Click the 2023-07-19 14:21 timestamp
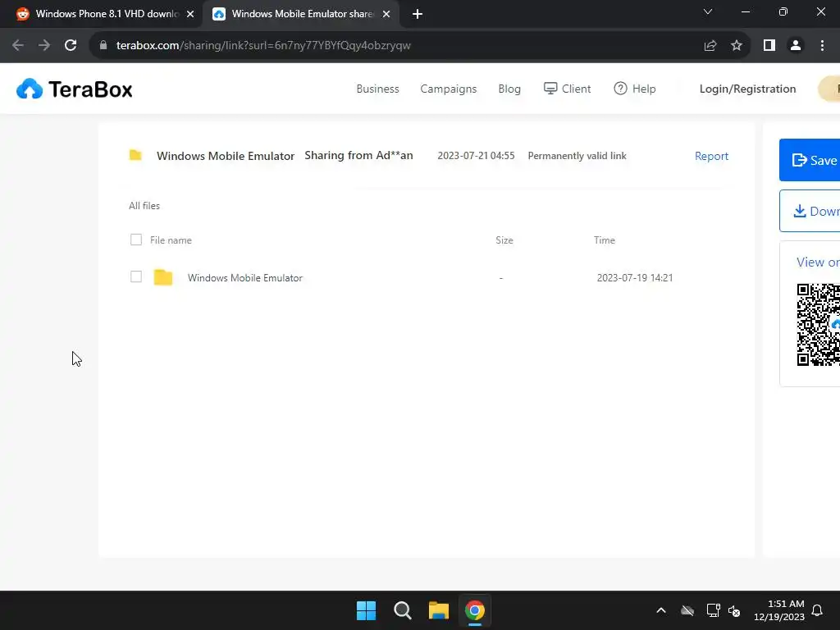The height and width of the screenshot is (630, 840). coord(635,278)
